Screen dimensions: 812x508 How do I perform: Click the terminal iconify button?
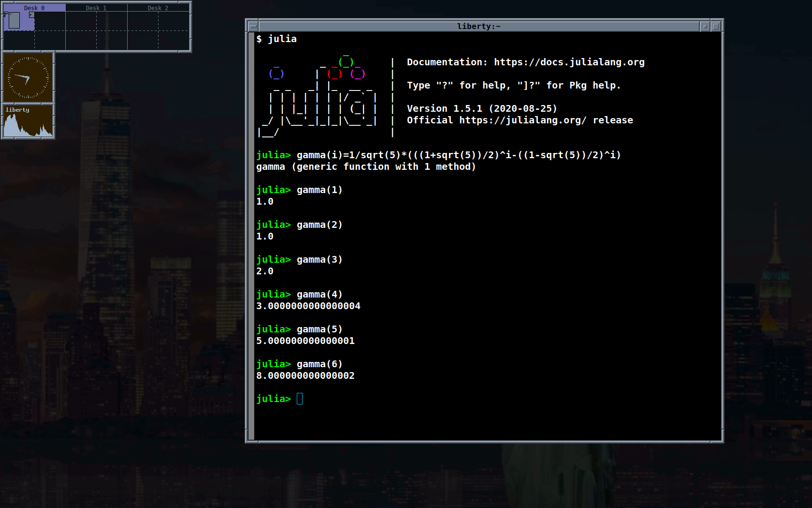coord(705,26)
